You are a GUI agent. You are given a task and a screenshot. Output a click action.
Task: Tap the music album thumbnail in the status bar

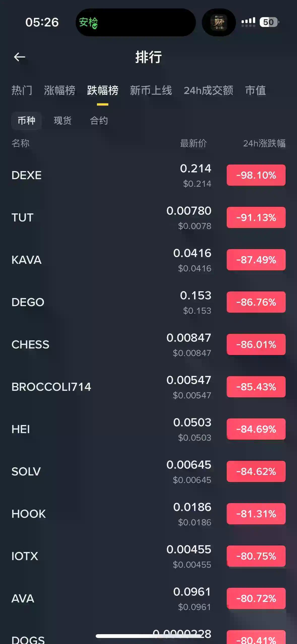point(219,22)
